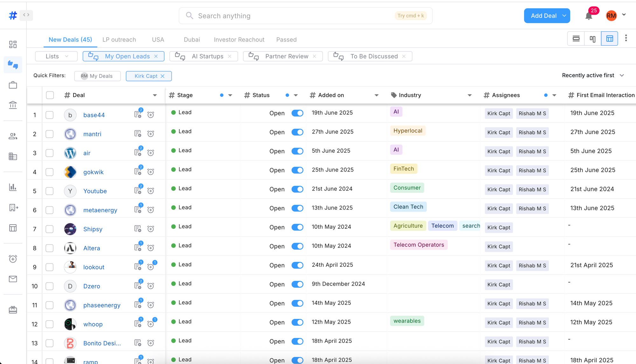
Task: Check the checkbox for Dzero row
Action: pyautogui.click(x=50, y=286)
